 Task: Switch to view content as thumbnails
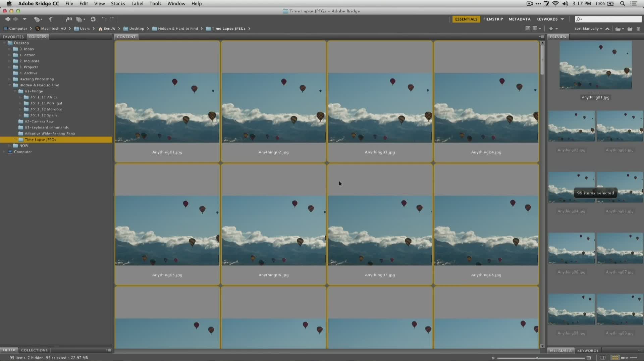(x=615, y=358)
